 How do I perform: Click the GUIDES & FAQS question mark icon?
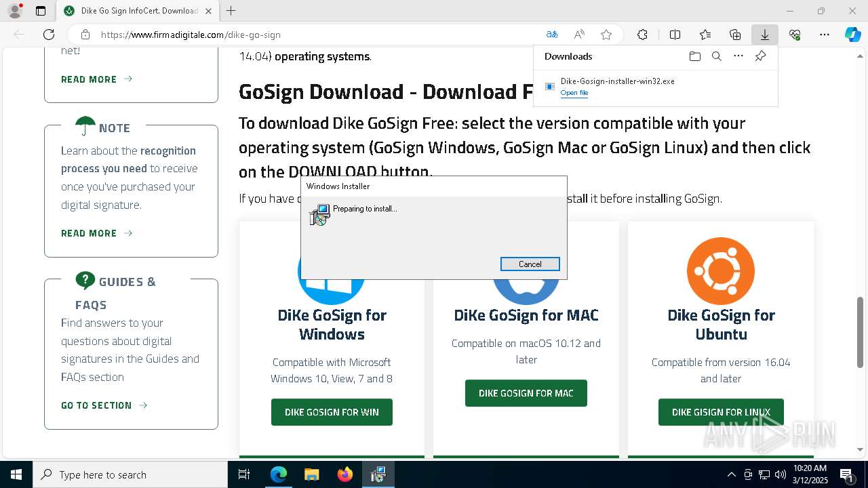pyautogui.click(x=85, y=280)
